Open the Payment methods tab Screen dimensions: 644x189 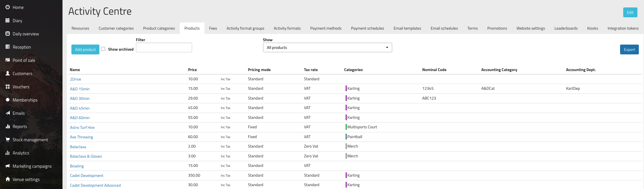(326, 28)
